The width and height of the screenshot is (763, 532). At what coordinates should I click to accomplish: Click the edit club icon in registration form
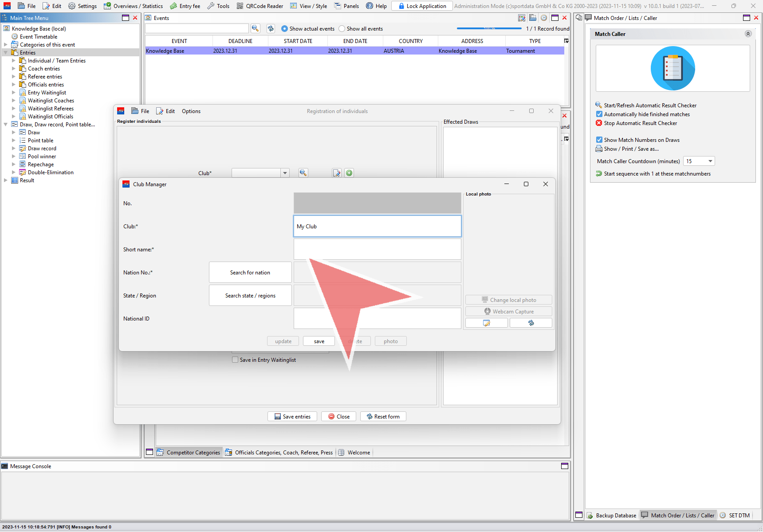[x=337, y=173]
